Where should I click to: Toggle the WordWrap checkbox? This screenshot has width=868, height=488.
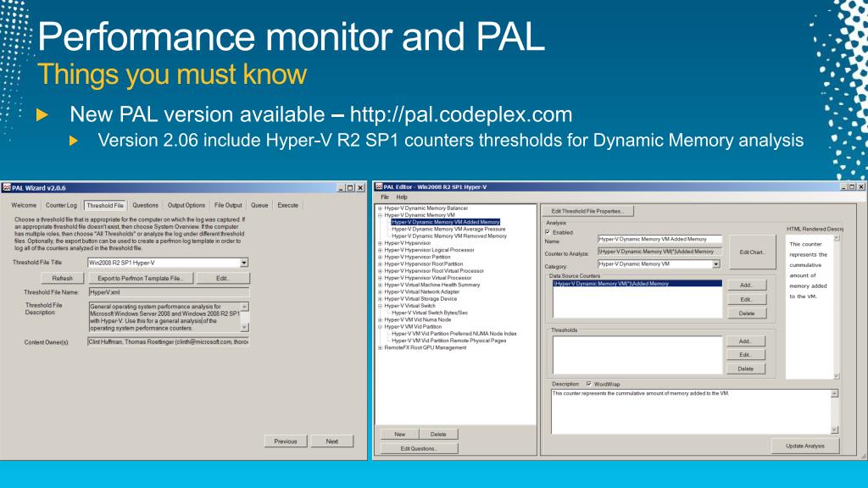(x=589, y=384)
